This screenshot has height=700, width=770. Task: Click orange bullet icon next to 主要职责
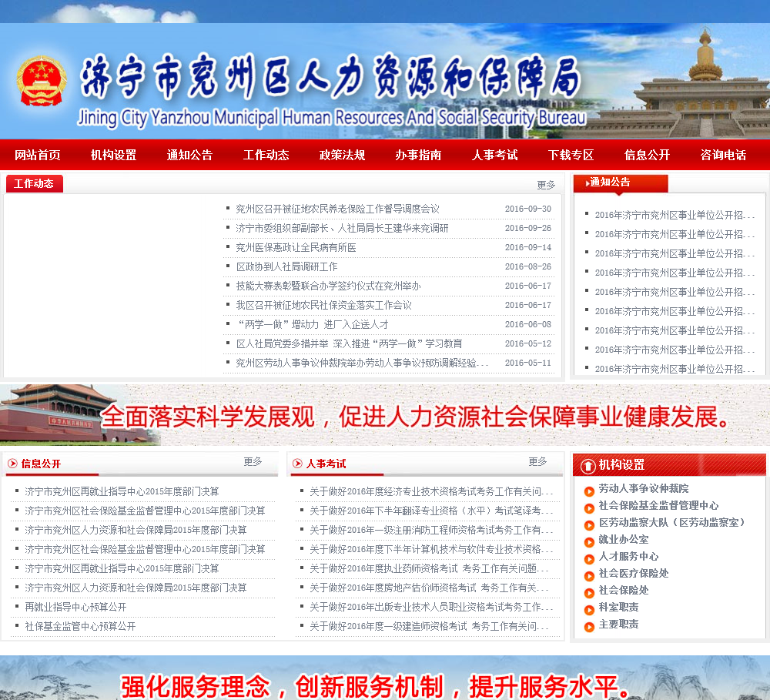coord(589,627)
